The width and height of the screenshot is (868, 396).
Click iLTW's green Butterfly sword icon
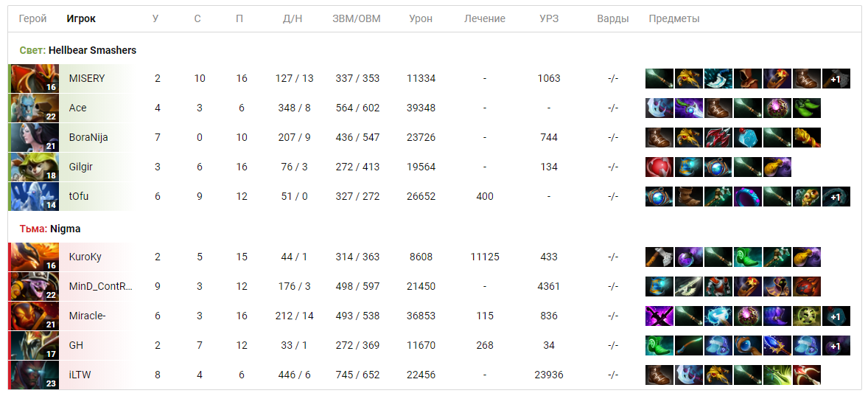tap(777, 375)
